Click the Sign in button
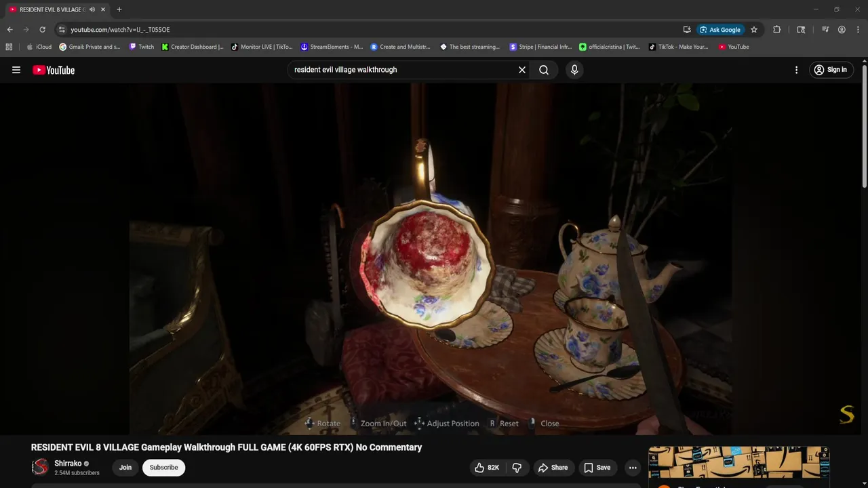The height and width of the screenshot is (488, 868). [831, 70]
